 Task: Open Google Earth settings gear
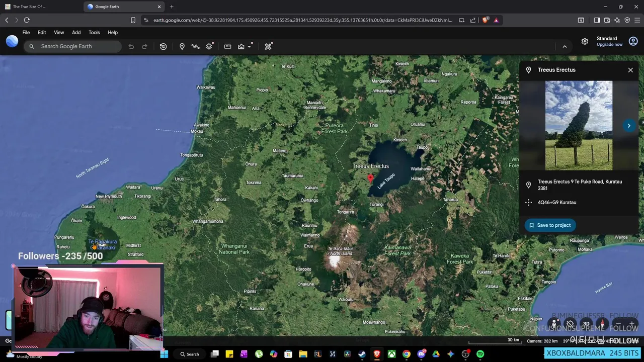tap(585, 41)
